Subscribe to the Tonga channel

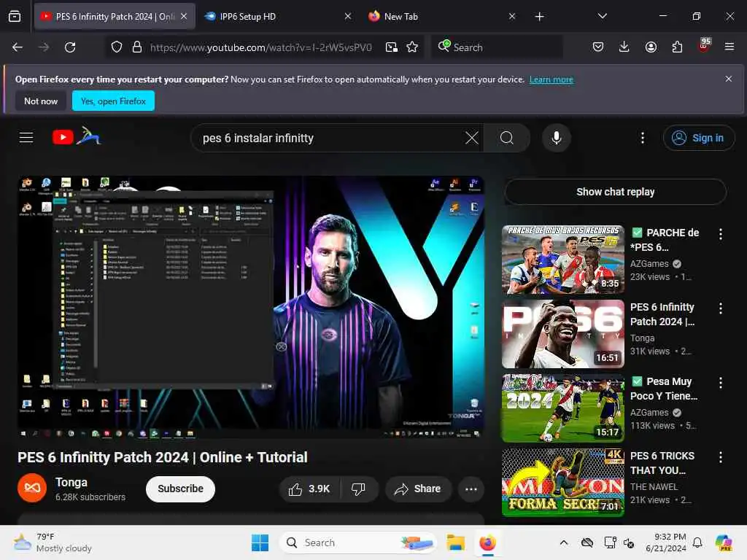(x=181, y=489)
